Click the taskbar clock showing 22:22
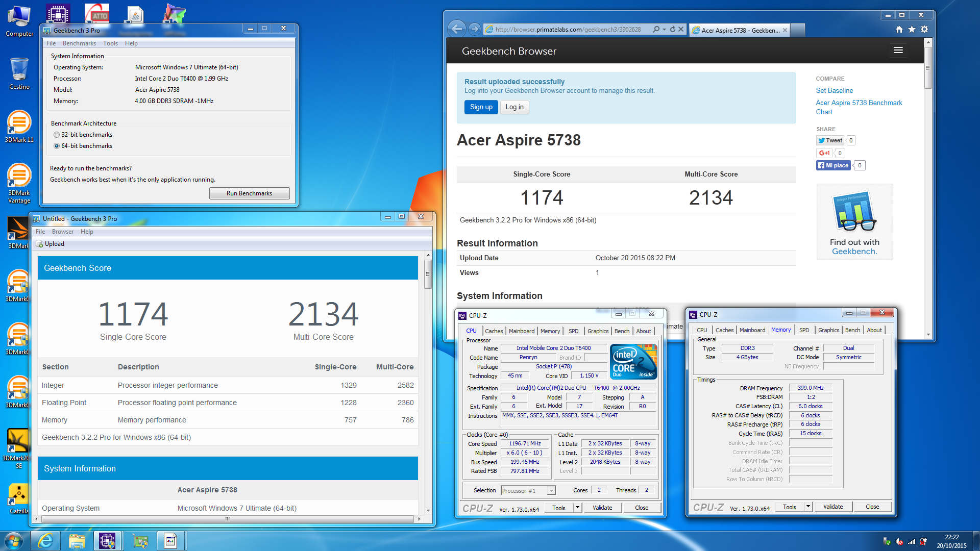Image resolution: width=980 pixels, height=551 pixels. [x=951, y=541]
